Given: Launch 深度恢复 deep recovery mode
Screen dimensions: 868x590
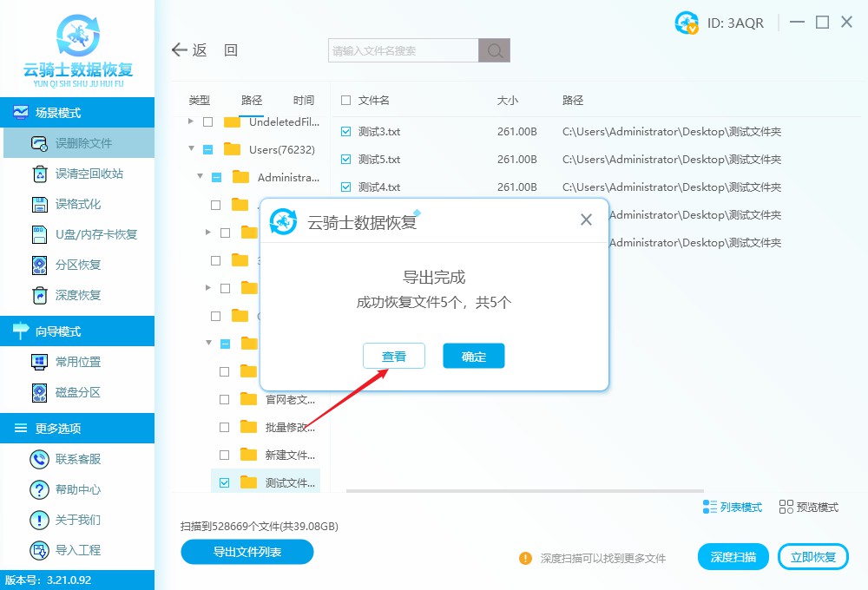Looking at the screenshot, I should [x=39, y=295].
